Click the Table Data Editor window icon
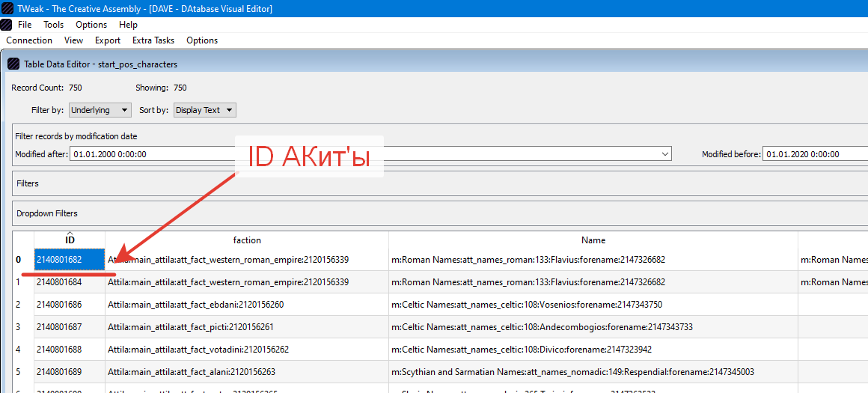The height and width of the screenshot is (393, 868). (14, 64)
